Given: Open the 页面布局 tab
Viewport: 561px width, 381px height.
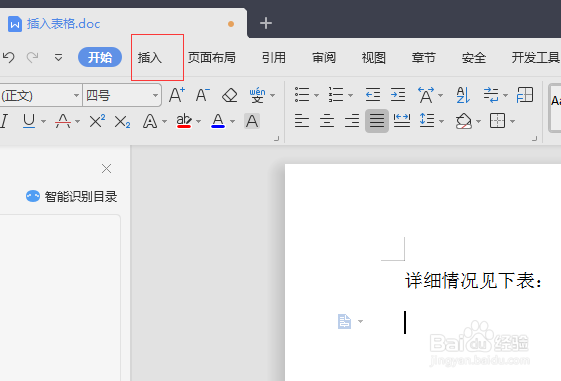Looking at the screenshot, I should pyautogui.click(x=212, y=57).
